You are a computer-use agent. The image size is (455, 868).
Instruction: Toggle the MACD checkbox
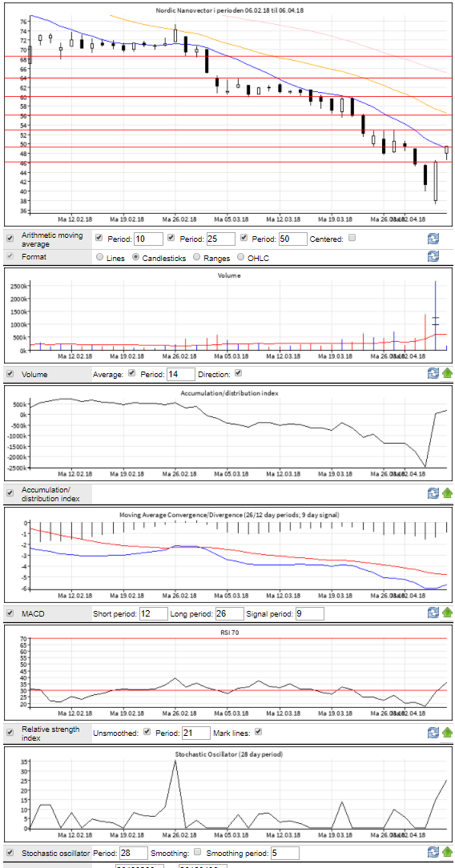point(10,613)
